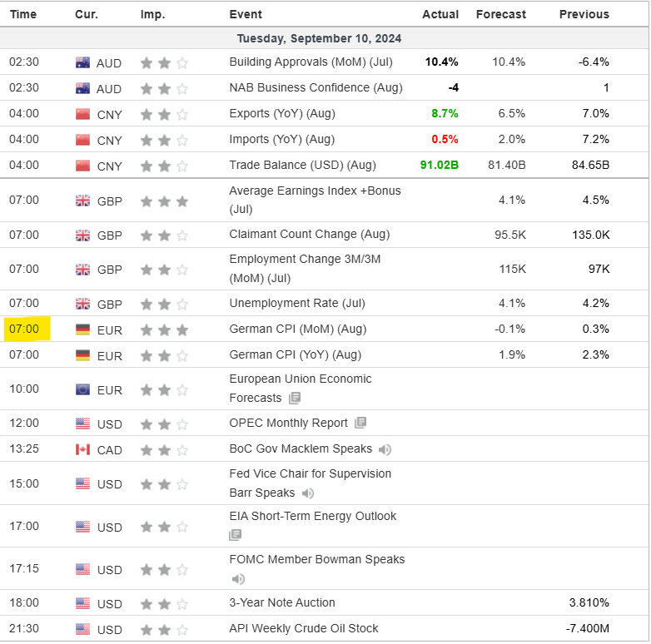This screenshot has width=651, height=644.
Task: Click the speaker icon under FOMC Member Bowman Speaks
Action: (x=238, y=579)
